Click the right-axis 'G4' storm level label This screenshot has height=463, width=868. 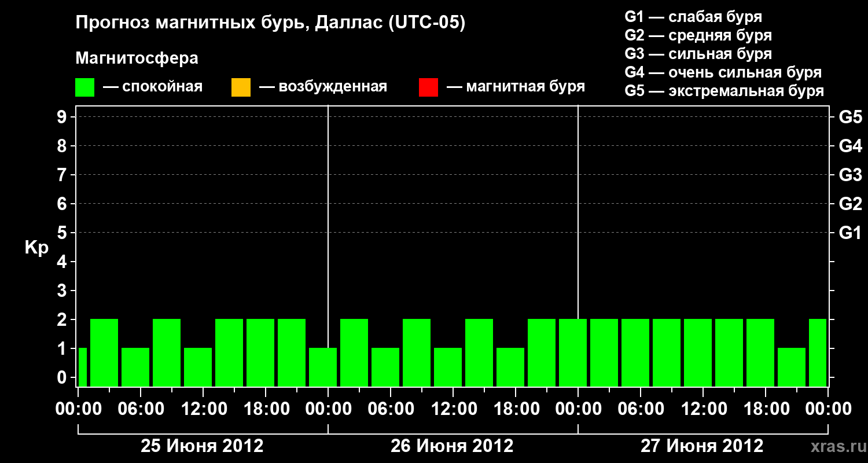click(851, 146)
